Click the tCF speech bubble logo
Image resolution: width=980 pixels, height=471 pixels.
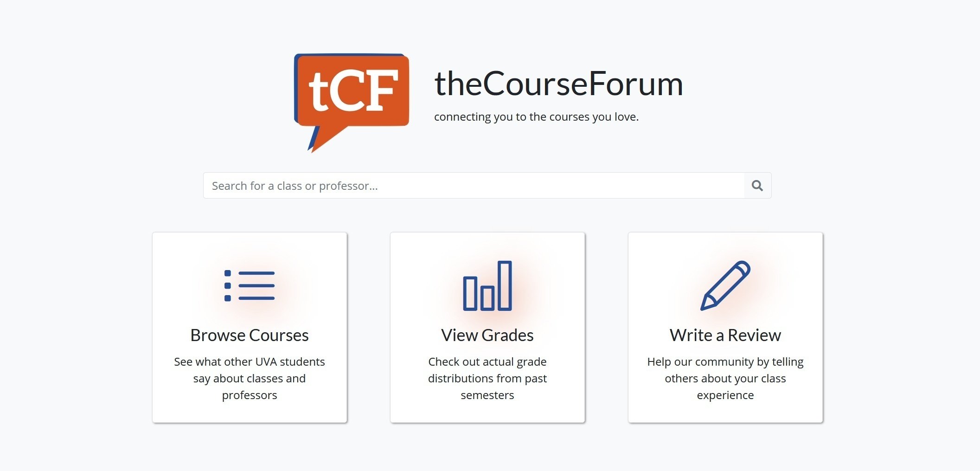[x=352, y=100]
